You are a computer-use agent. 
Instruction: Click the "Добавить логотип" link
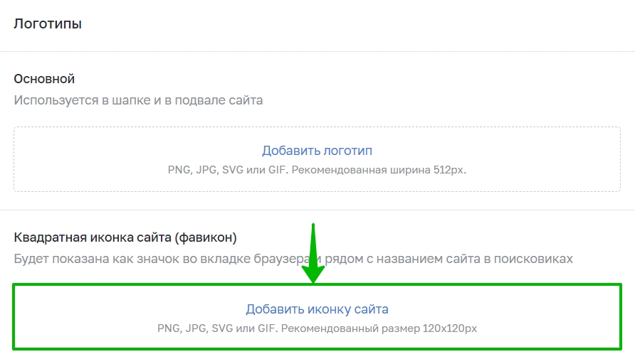317,151
